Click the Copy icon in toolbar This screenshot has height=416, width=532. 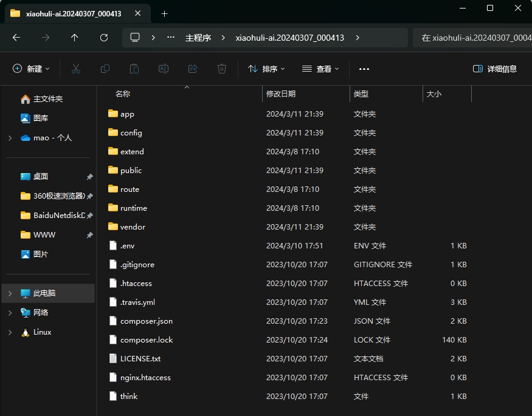click(x=105, y=69)
